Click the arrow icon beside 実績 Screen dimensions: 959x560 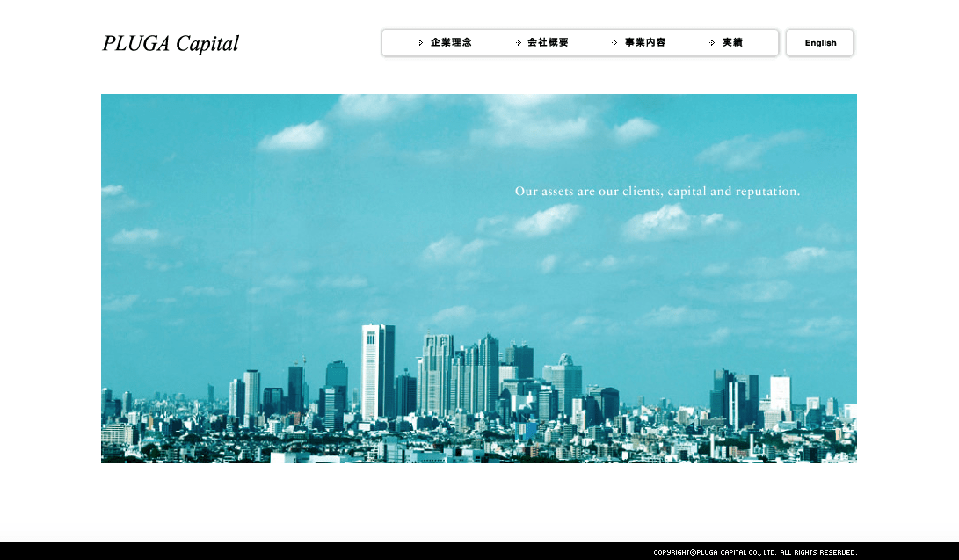[712, 42]
